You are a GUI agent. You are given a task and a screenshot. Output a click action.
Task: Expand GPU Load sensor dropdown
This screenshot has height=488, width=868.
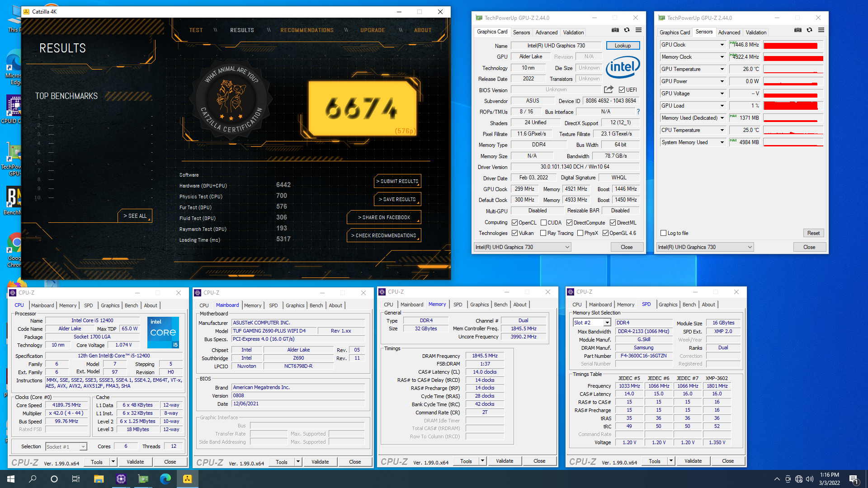(722, 106)
